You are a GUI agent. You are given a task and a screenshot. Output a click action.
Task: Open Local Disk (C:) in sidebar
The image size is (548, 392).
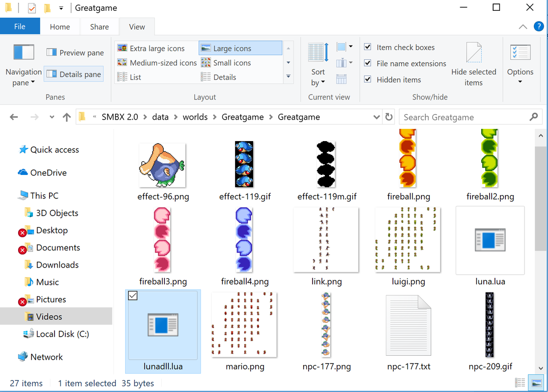pyautogui.click(x=56, y=334)
